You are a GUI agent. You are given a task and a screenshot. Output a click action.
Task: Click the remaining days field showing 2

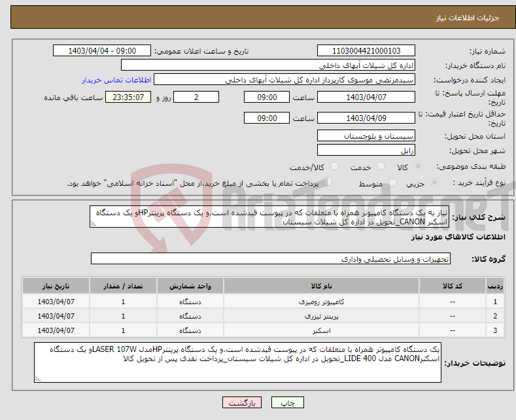click(196, 97)
